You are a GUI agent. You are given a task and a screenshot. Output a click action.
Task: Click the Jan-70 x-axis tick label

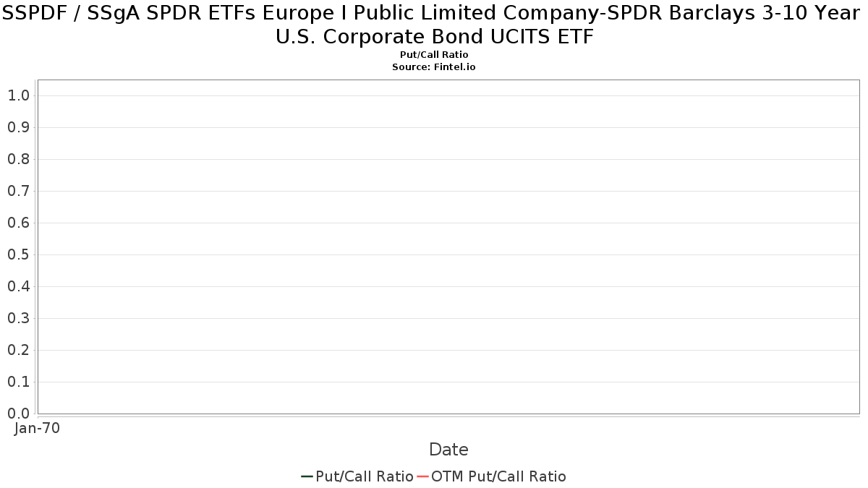(x=37, y=428)
